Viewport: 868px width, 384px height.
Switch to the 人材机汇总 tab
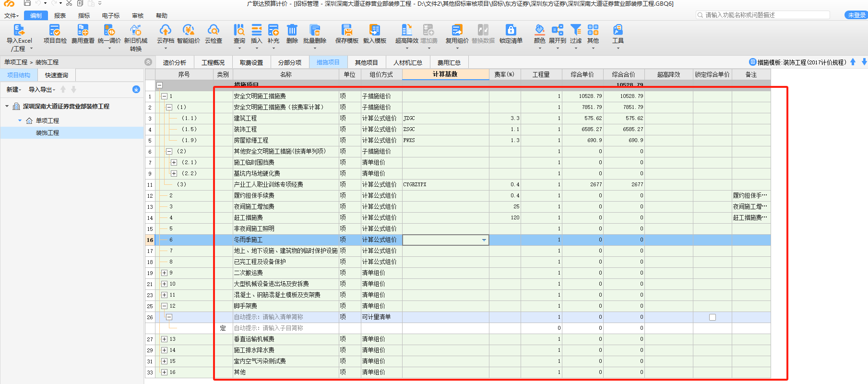(x=408, y=62)
